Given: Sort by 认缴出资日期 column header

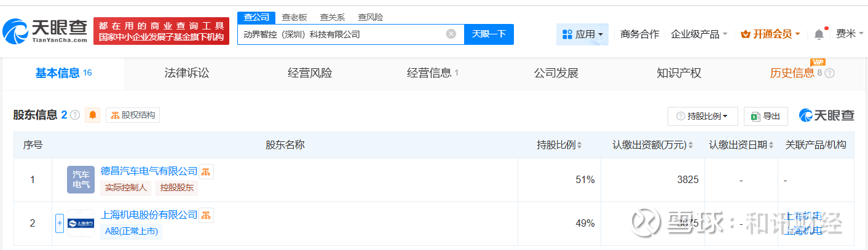Looking at the screenshot, I should point(741,145).
